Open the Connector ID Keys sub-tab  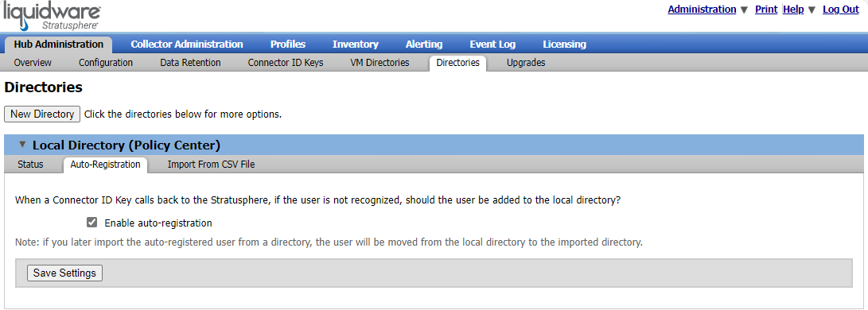tap(286, 63)
